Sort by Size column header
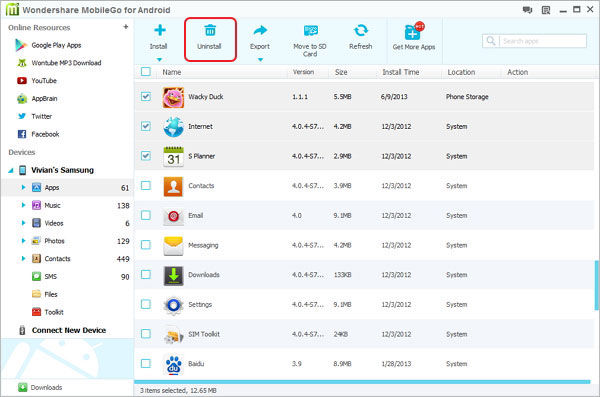The width and height of the screenshot is (600, 397). click(341, 72)
